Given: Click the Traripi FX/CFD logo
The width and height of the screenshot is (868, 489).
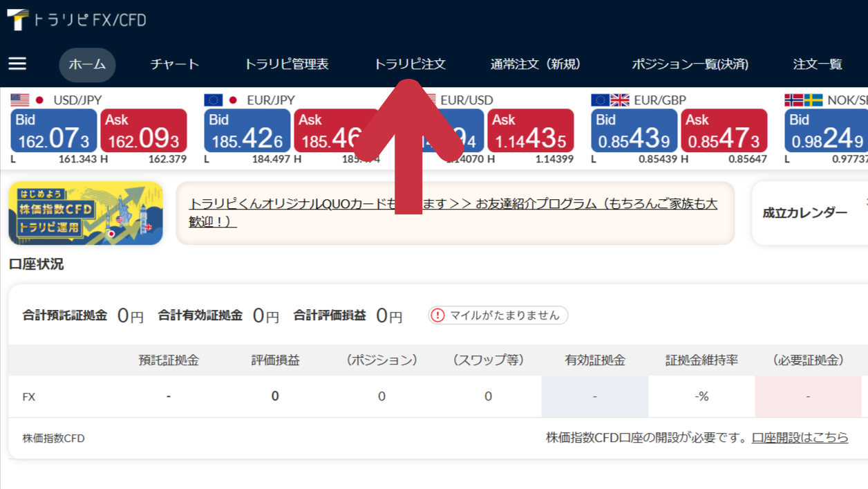Looking at the screenshot, I should [77, 19].
